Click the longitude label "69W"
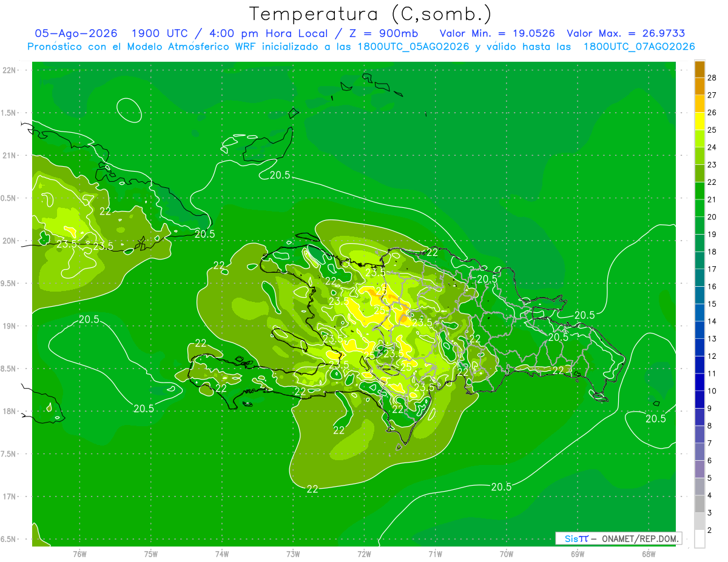 (x=578, y=554)
